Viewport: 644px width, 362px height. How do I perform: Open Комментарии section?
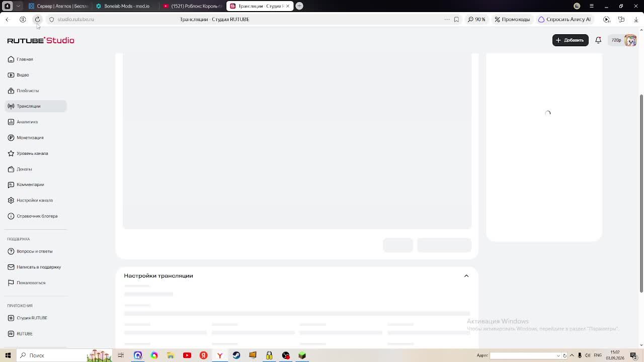point(26,185)
